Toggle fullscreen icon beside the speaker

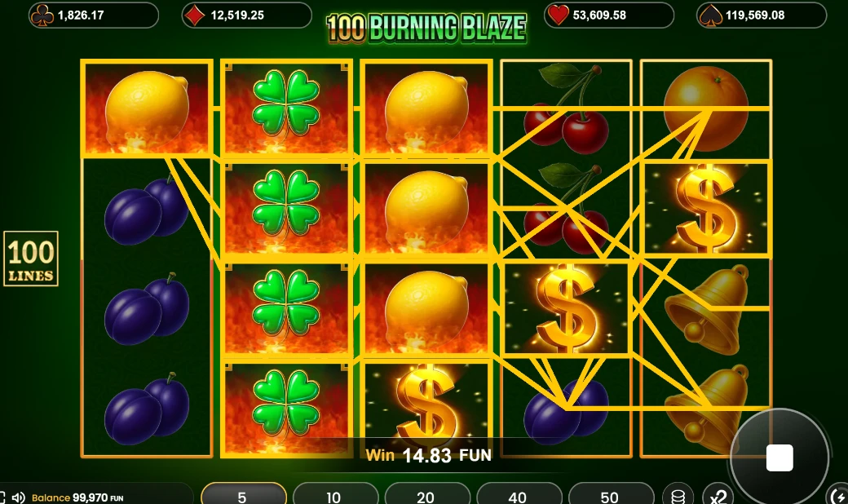point(2,497)
